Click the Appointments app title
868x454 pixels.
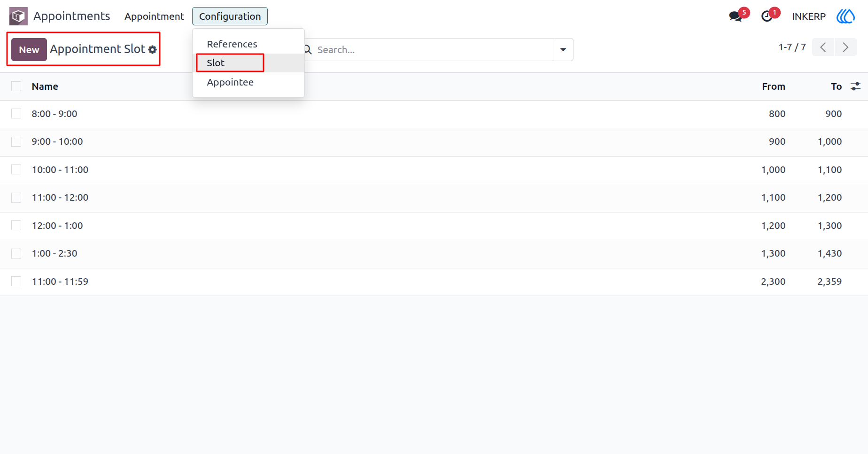72,16
